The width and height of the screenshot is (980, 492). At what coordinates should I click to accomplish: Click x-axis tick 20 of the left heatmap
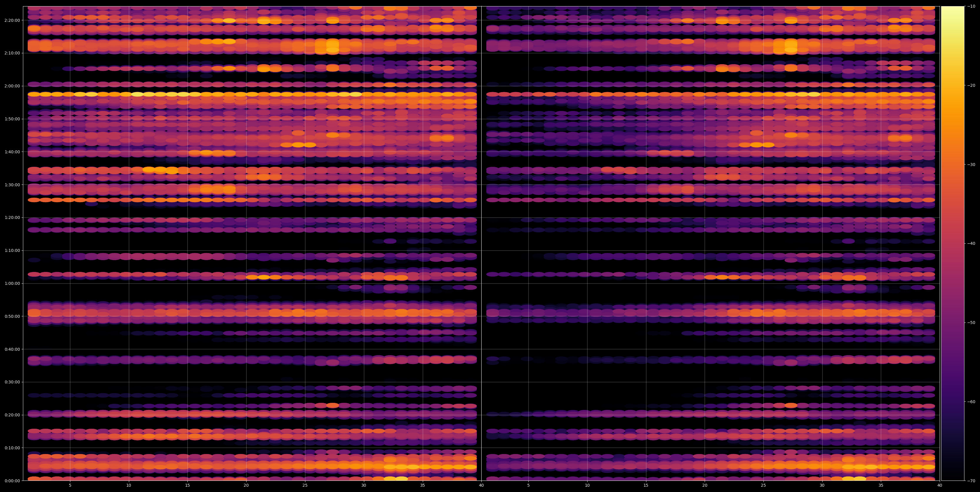[x=246, y=485]
